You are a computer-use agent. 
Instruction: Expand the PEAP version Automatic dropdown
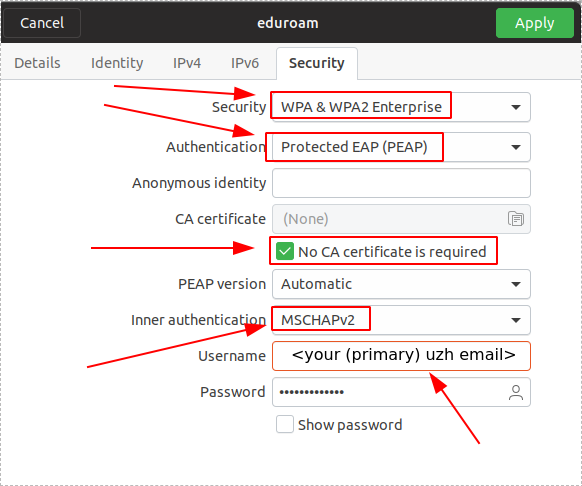pos(401,284)
